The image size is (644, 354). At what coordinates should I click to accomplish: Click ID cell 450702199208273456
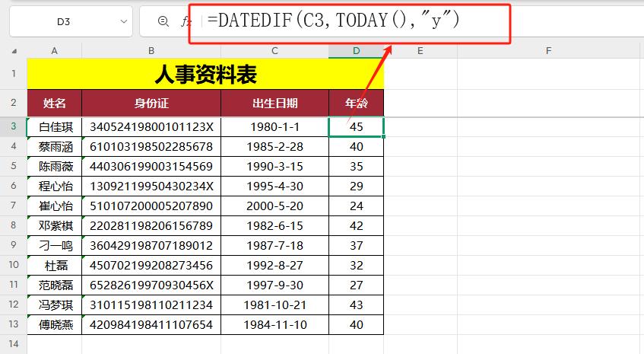click(151, 265)
